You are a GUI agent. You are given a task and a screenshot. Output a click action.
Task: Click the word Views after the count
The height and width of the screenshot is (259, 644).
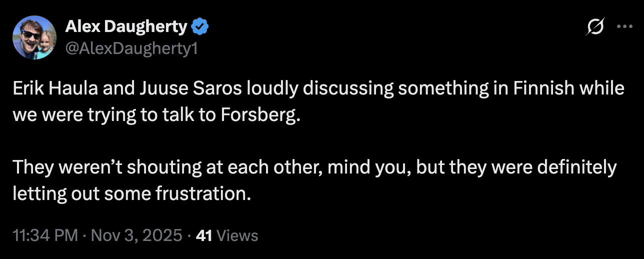[238, 235]
